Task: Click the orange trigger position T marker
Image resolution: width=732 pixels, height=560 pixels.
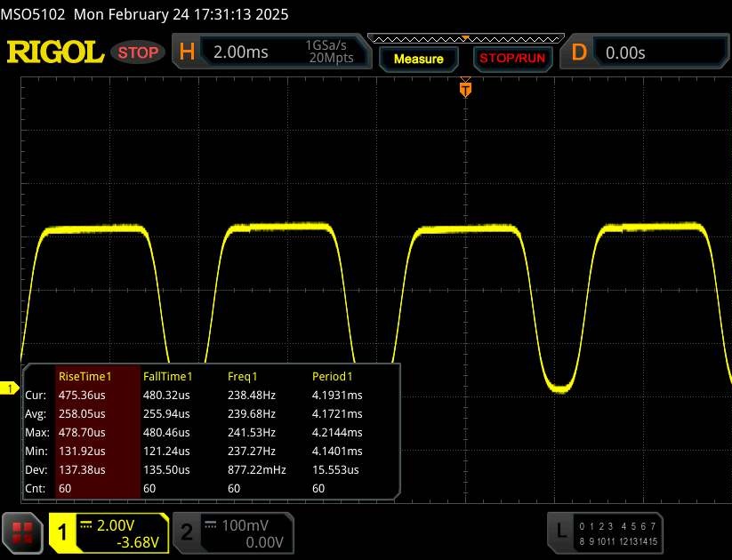Action: pyautogui.click(x=465, y=89)
